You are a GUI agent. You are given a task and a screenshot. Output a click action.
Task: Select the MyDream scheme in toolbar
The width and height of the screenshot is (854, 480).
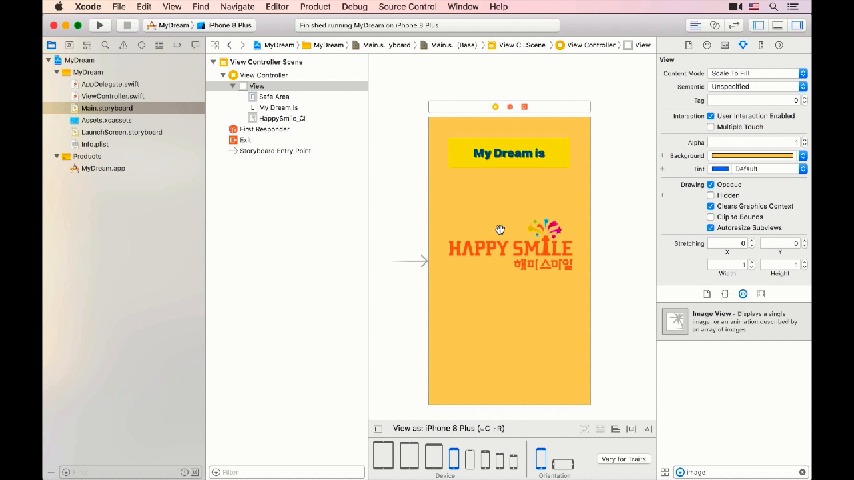(168, 25)
